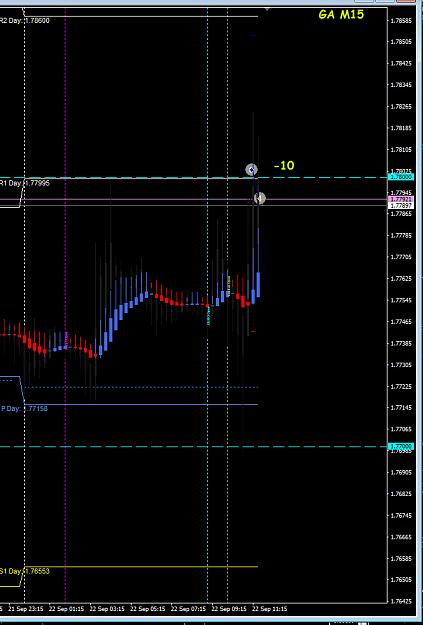Click the 1.78585 price scale value
423x625 pixels.
click(401, 20)
